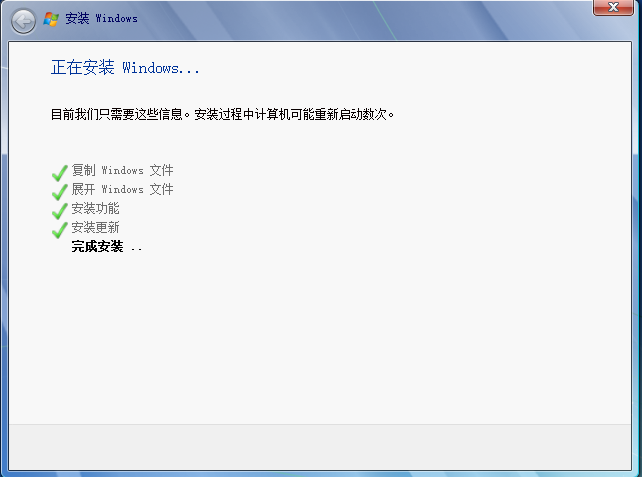642x477 pixels.
Task: Close the Windows setup window
Action: (x=613, y=7)
